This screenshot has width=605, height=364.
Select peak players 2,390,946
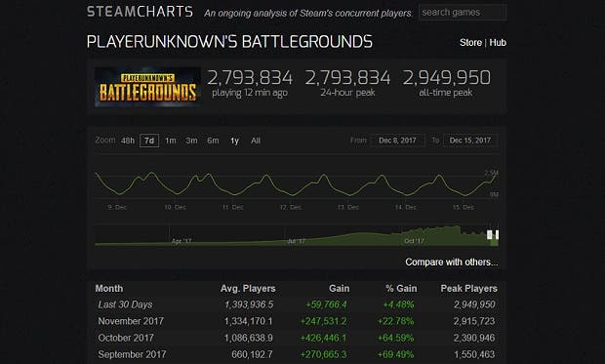tap(474, 338)
